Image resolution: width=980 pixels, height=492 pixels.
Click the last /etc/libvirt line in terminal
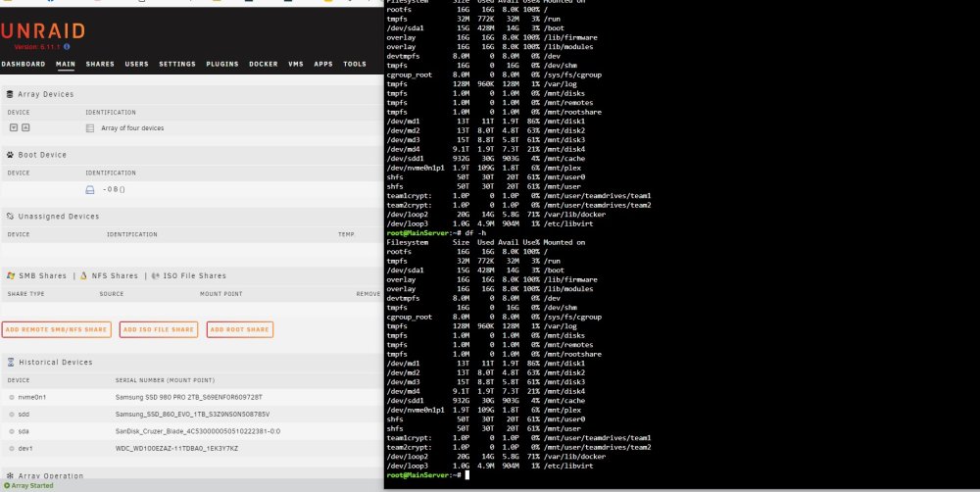(x=490, y=466)
